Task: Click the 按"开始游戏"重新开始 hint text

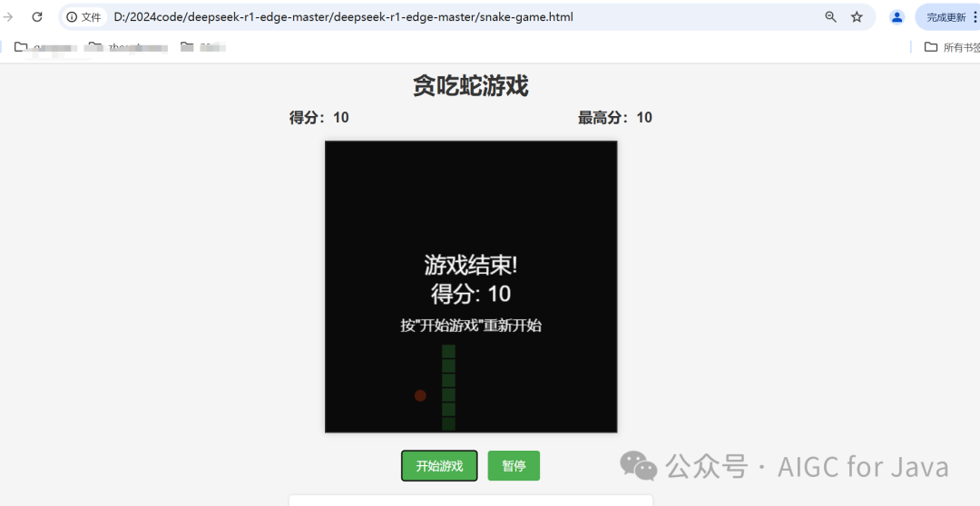Action: coord(471,326)
